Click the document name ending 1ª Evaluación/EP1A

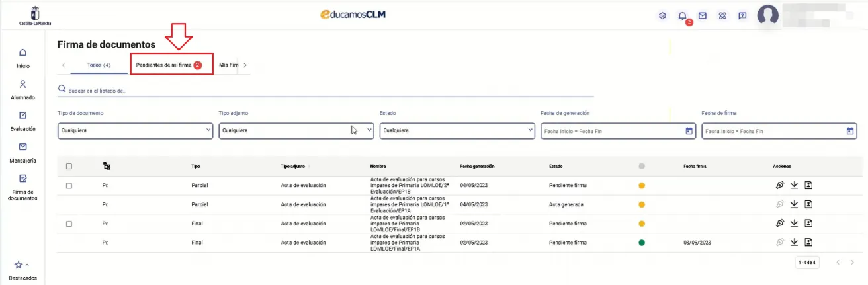(x=410, y=204)
